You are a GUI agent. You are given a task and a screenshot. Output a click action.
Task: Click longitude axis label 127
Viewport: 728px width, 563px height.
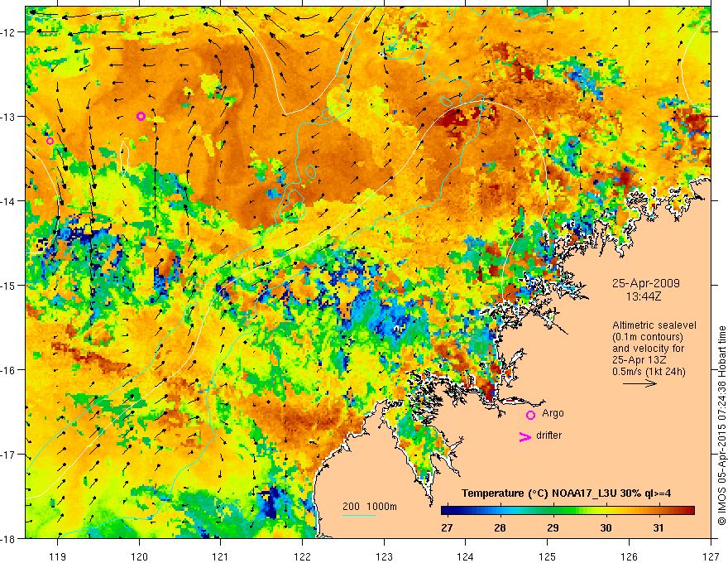(x=711, y=556)
